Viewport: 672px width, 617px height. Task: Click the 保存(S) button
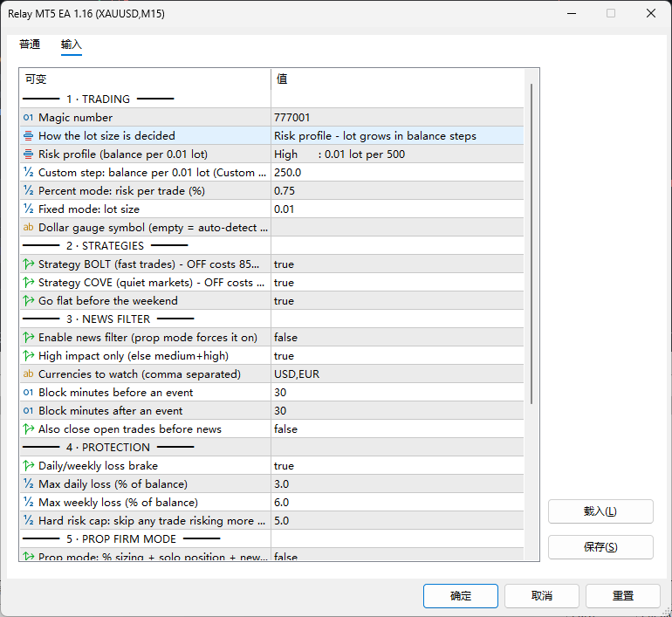click(600, 546)
